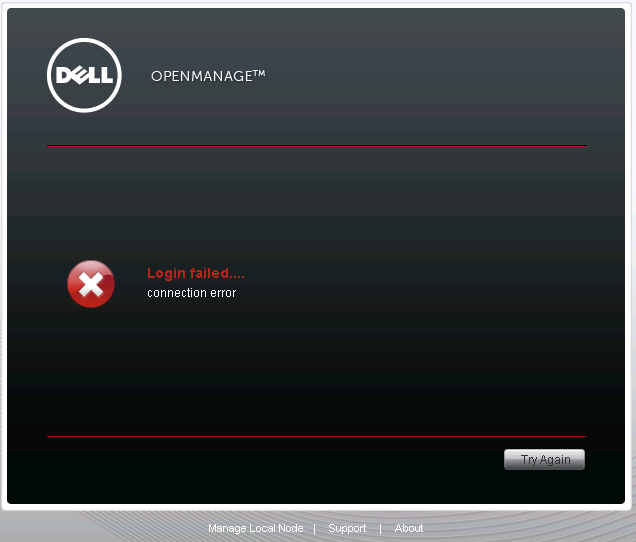This screenshot has height=542, width=636.
Task: Click the Dell circular logo
Action: tap(84, 75)
